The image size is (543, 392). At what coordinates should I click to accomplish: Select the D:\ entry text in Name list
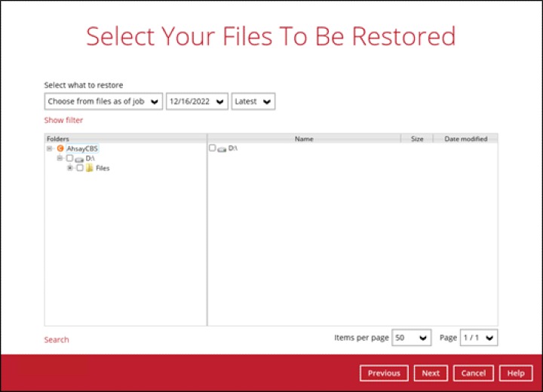pos(233,149)
